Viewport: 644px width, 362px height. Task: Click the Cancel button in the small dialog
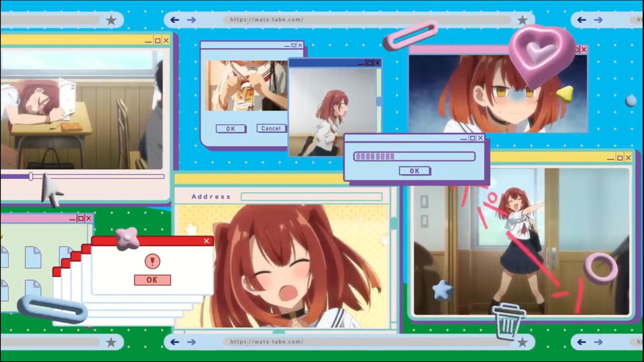tap(271, 129)
